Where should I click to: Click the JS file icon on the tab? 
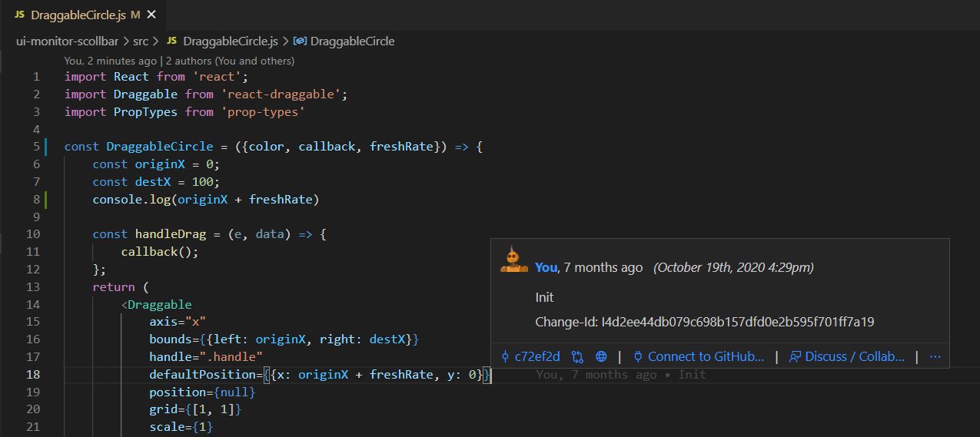[x=19, y=15]
